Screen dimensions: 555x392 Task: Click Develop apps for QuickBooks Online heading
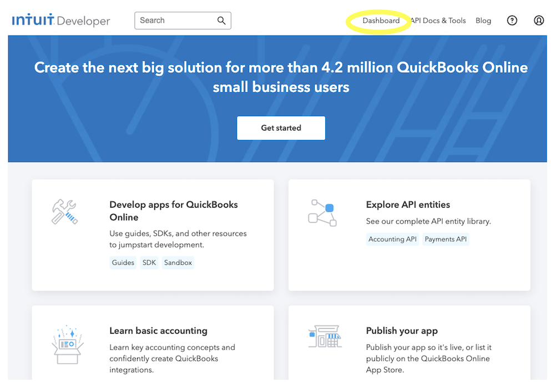point(173,210)
